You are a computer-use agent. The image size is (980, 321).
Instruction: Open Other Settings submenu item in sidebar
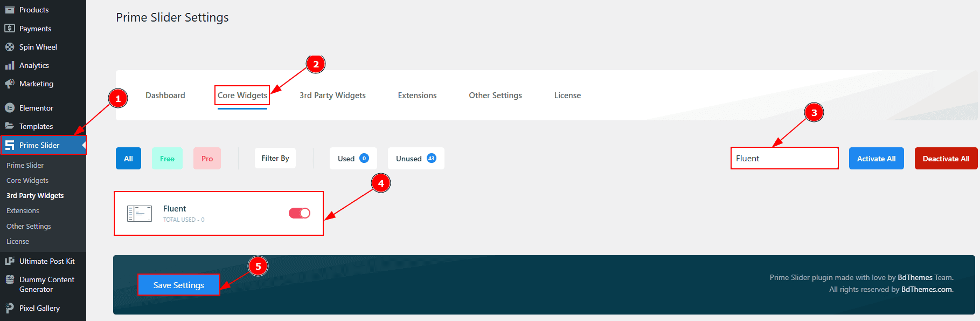point(29,226)
